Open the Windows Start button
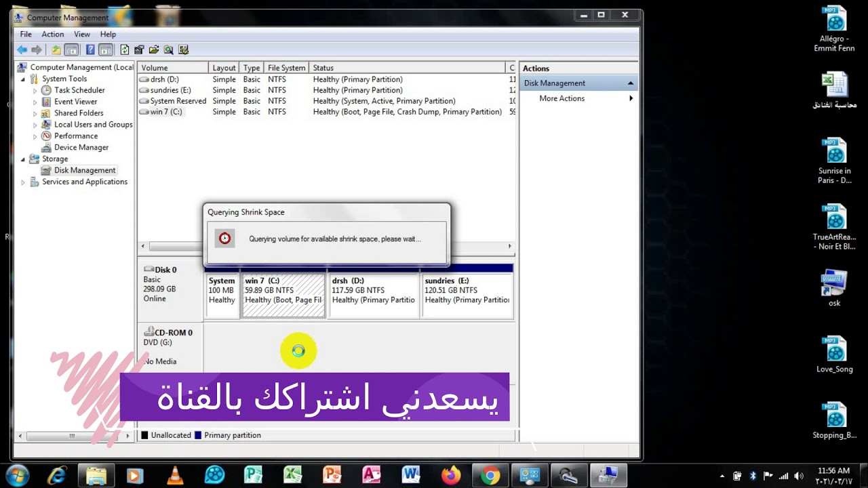The width and height of the screenshot is (868, 488). (x=17, y=475)
